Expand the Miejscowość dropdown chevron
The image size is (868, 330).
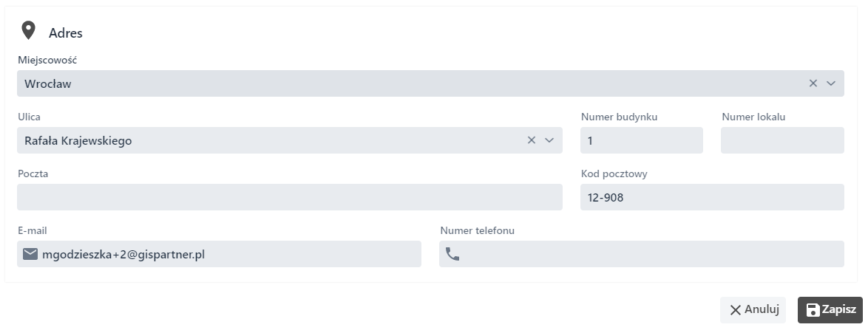coord(831,83)
